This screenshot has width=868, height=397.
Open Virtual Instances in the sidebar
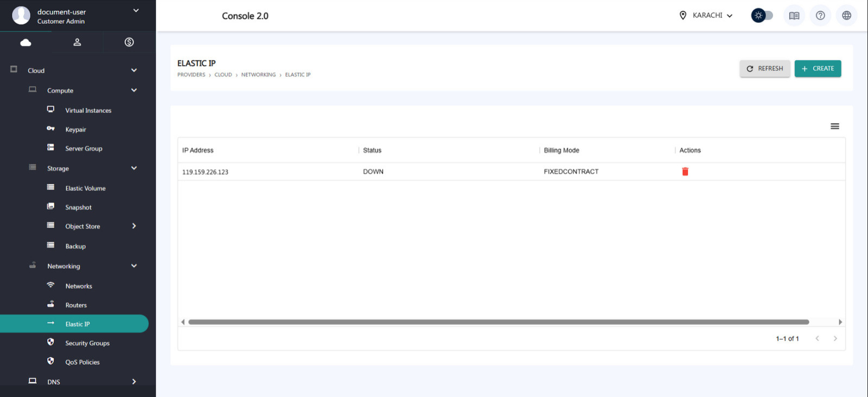coord(88,110)
